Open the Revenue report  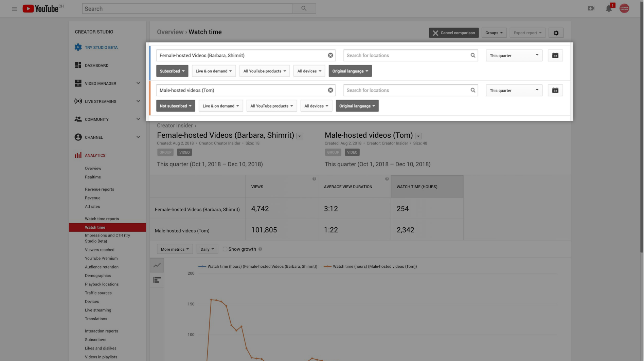click(x=92, y=198)
